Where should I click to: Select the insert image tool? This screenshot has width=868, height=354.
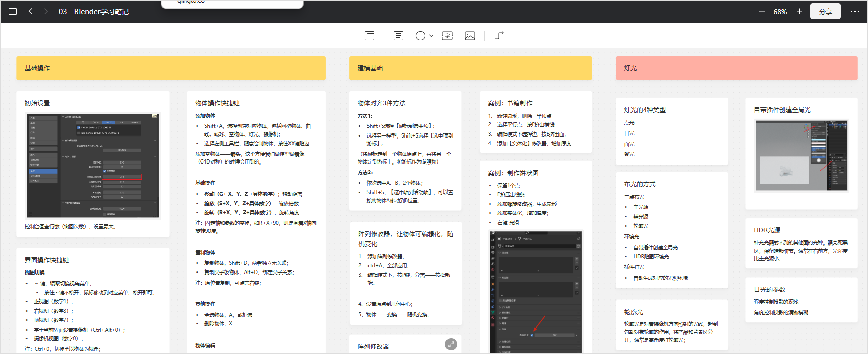pos(470,36)
